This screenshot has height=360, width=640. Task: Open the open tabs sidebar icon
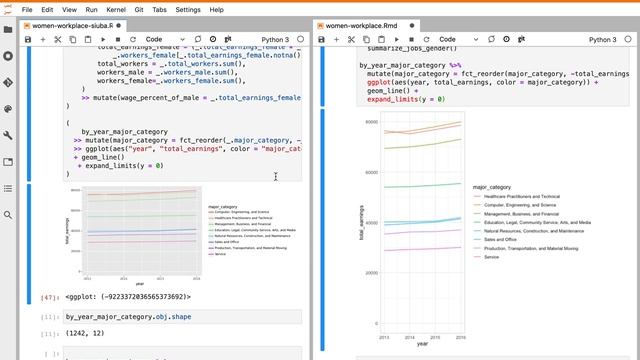click(8, 162)
